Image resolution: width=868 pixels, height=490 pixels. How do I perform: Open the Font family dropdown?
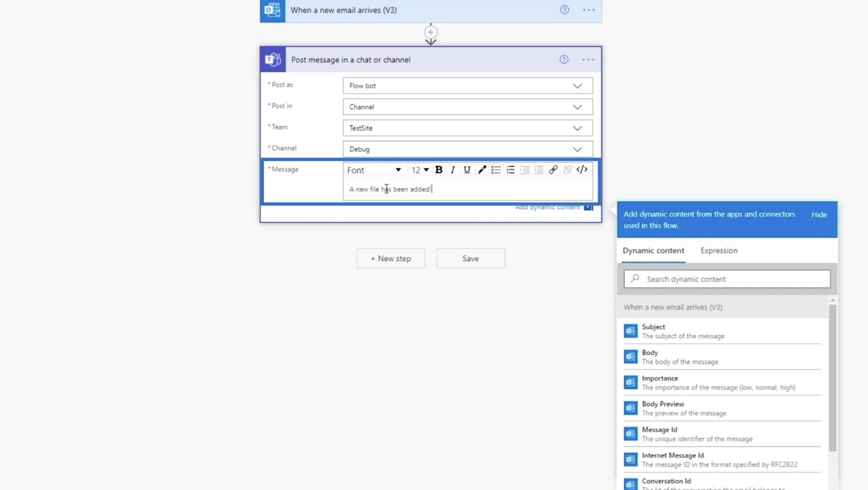[374, 170]
